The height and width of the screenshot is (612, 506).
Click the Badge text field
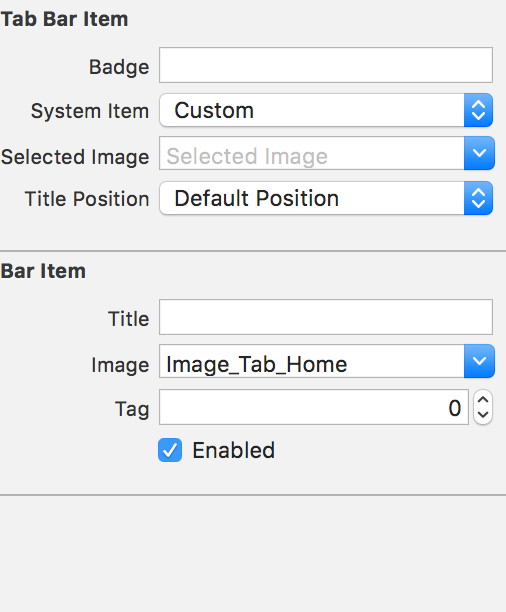[326, 65]
